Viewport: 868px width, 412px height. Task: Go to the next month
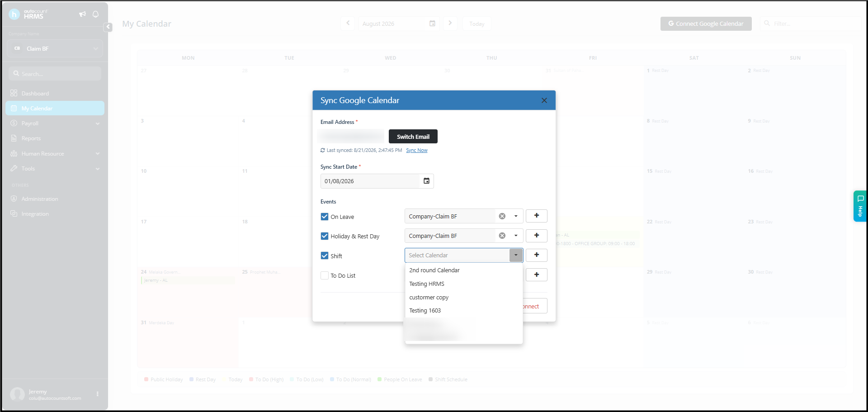click(x=450, y=24)
